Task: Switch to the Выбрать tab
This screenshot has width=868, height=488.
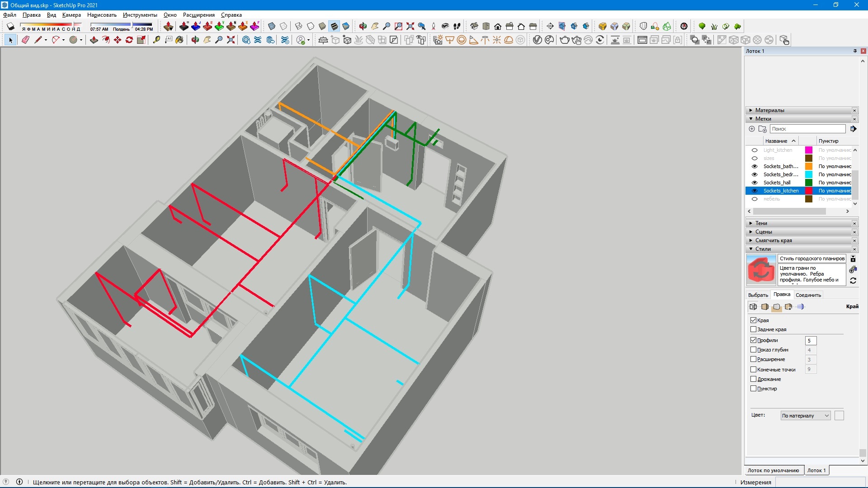Action: [758, 295]
